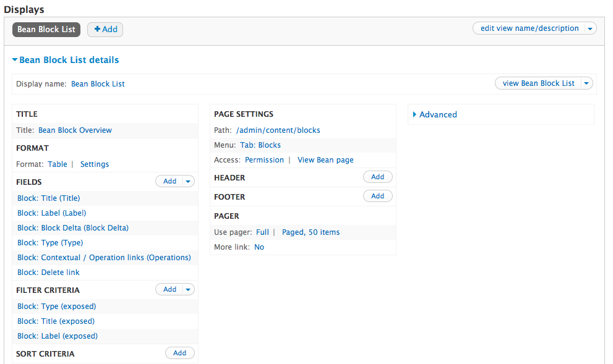Edit the path /admin/content/blocks

[278, 130]
